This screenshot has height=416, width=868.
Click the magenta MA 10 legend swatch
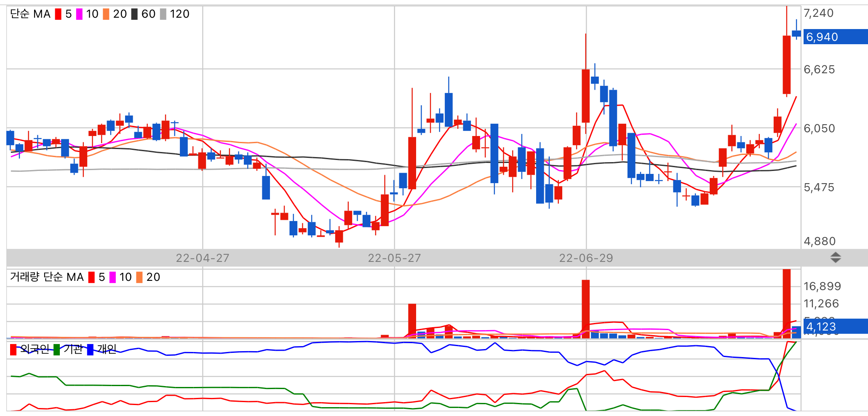[x=79, y=14]
